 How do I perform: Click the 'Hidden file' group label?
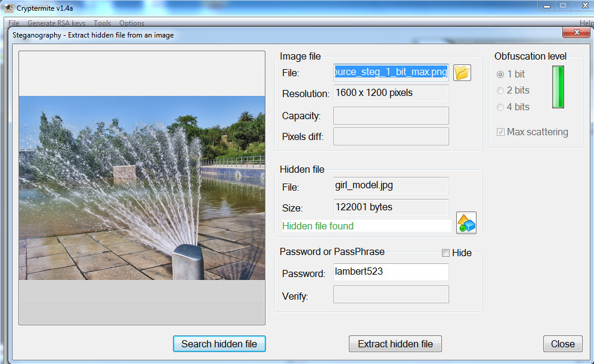302,170
